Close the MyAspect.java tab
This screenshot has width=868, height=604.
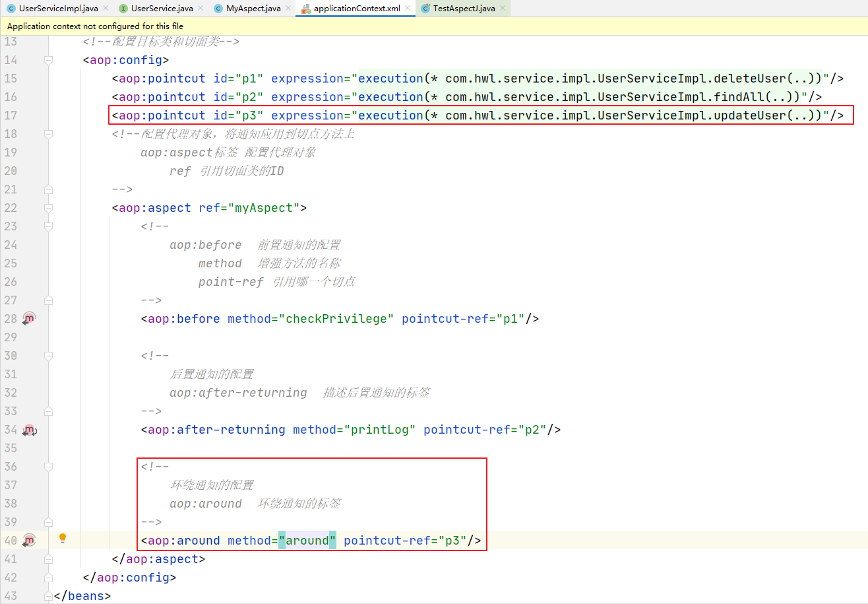[288, 9]
